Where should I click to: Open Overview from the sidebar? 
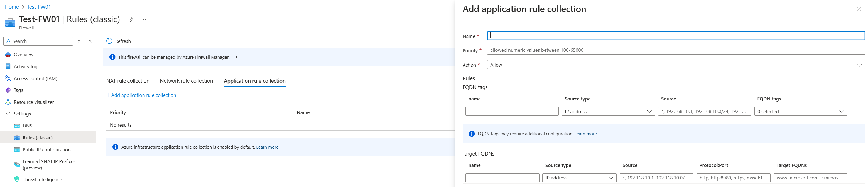(24, 55)
